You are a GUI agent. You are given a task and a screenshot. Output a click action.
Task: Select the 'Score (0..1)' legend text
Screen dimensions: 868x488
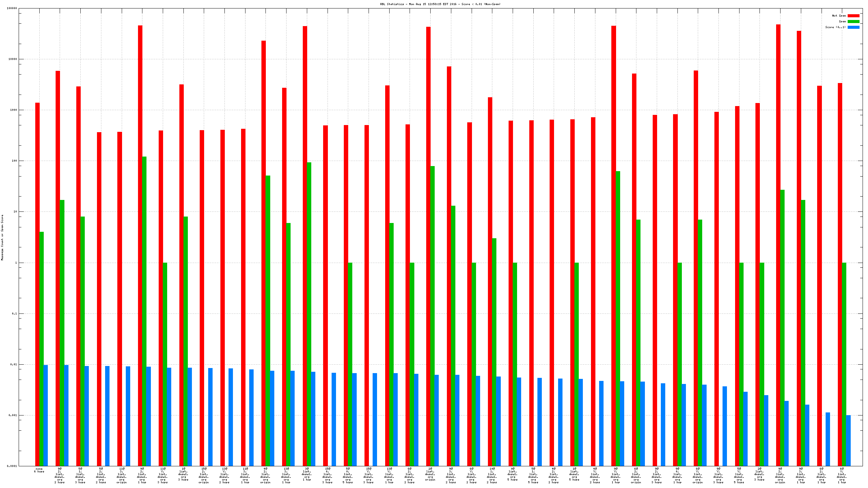tap(835, 27)
